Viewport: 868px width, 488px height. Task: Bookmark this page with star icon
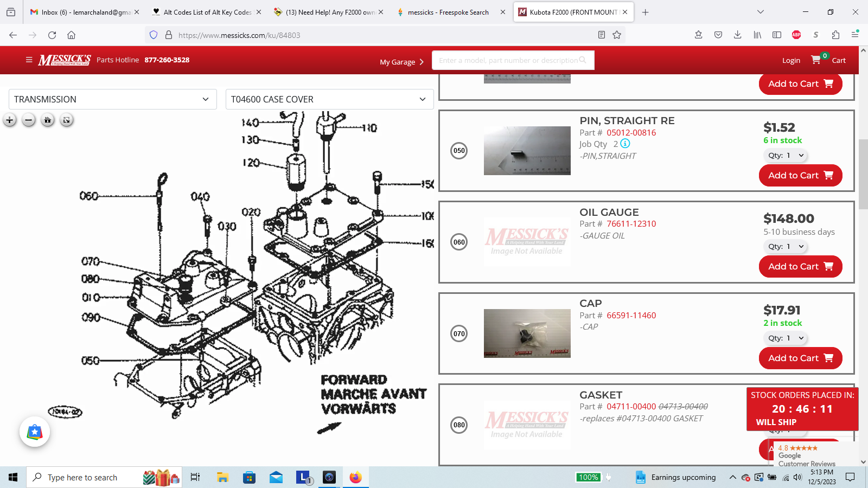tap(617, 35)
